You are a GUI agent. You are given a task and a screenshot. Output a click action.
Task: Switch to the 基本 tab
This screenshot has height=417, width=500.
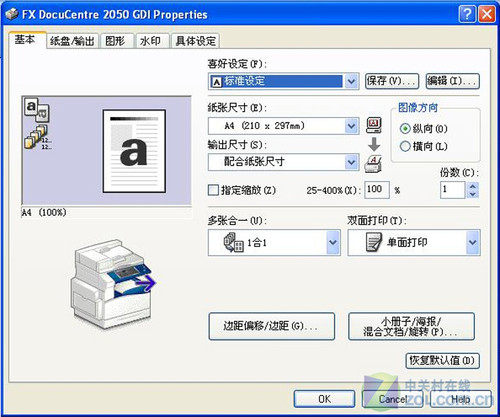(27, 40)
